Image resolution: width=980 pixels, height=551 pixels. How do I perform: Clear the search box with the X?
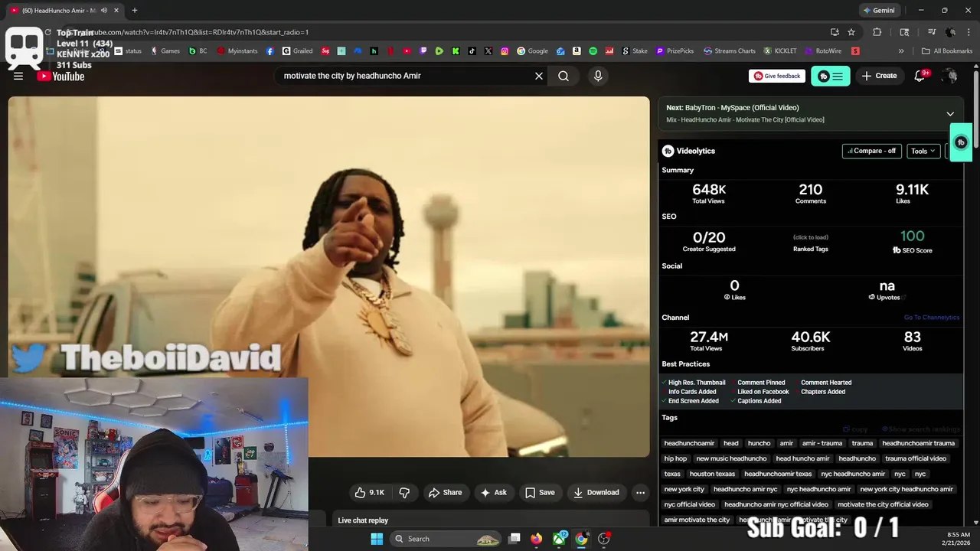click(538, 76)
